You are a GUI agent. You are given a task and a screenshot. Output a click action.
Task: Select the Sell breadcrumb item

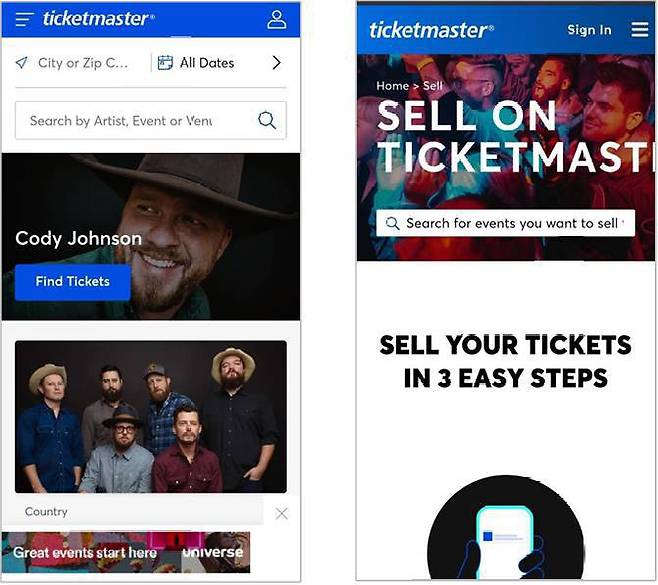(433, 86)
